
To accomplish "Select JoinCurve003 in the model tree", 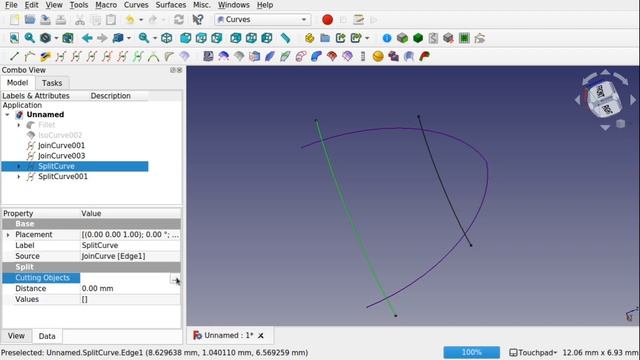I will [x=61, y=156].
